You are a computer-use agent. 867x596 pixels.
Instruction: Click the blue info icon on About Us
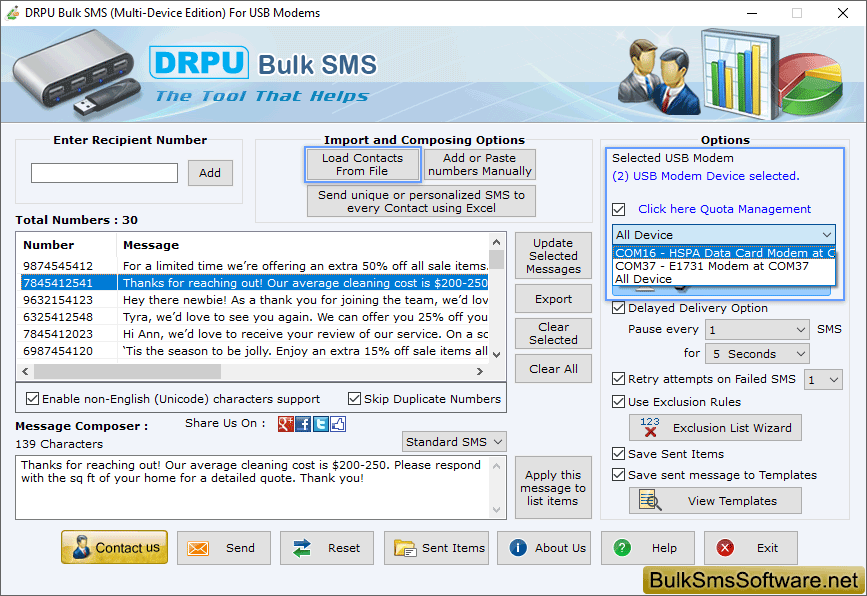pyautogui.click(x=518, y=548)
